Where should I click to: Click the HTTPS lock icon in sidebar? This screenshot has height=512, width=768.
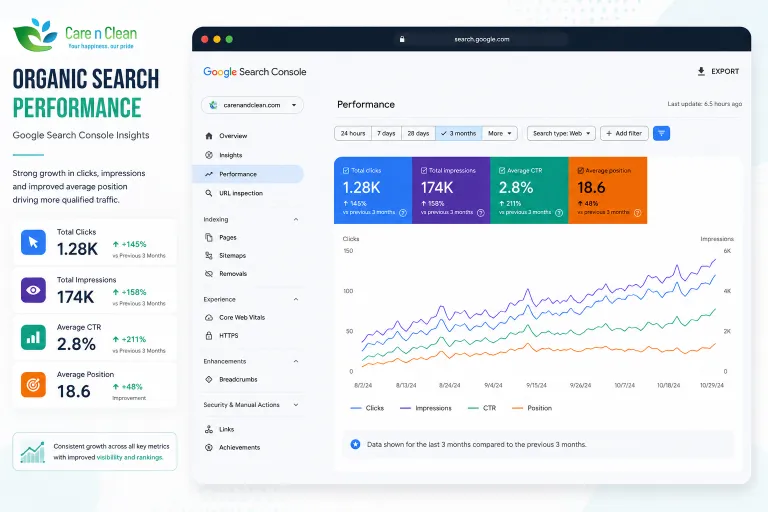coord(209,336)
